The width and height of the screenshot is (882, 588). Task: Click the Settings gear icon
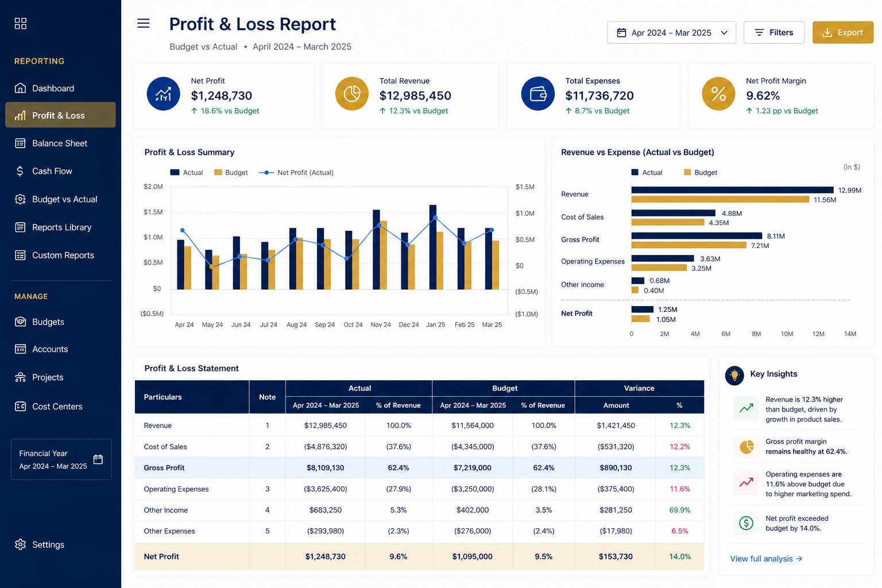pyautogui.click(x=20, y=544)
